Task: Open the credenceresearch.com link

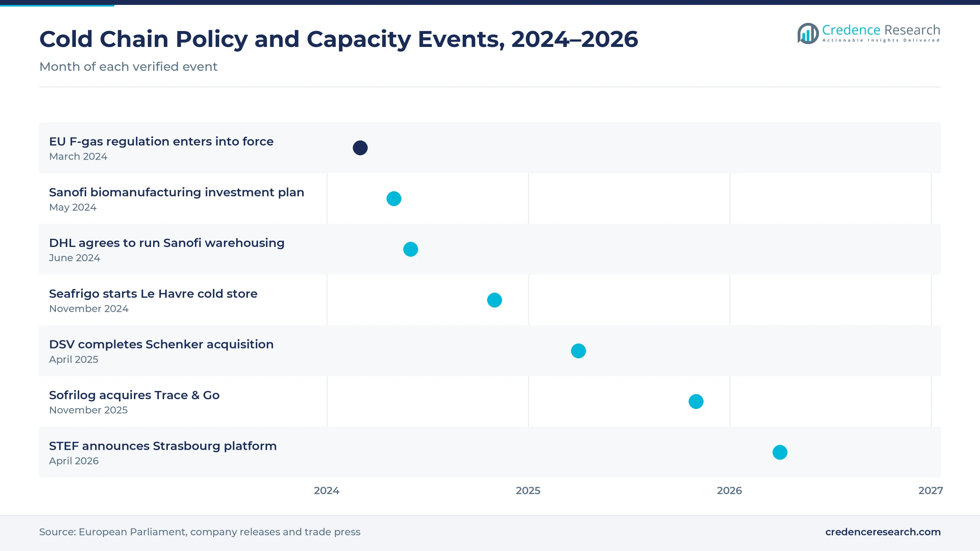Action: 883,532
